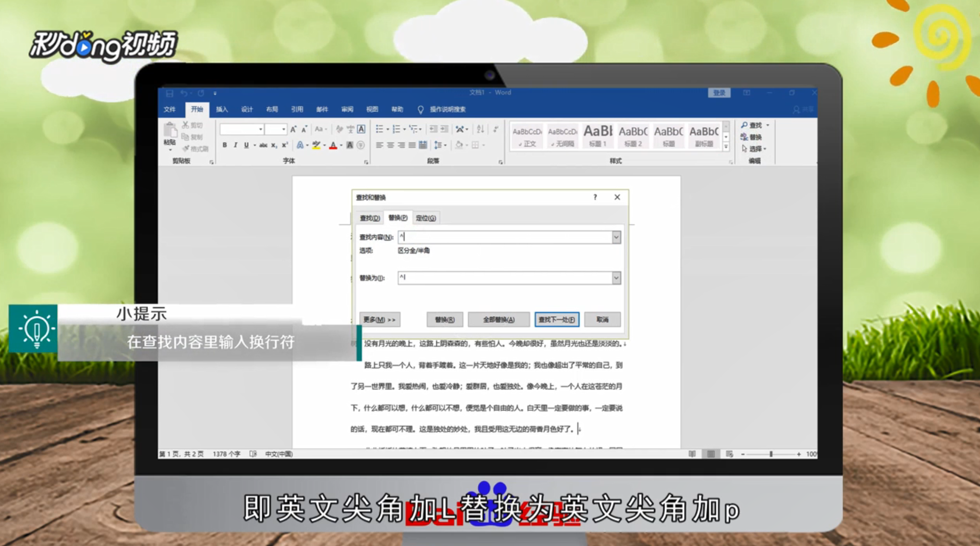This screenshot has height=546, width=980.
Task: Click the Distributed alignment icon
Action: [x=423, y=145]
